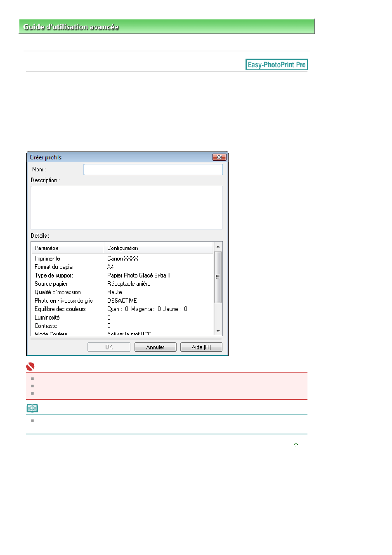This screenshot has width=392, height=555.
Task: Click the Canon XXX printer value
Action: coord(123,259)
